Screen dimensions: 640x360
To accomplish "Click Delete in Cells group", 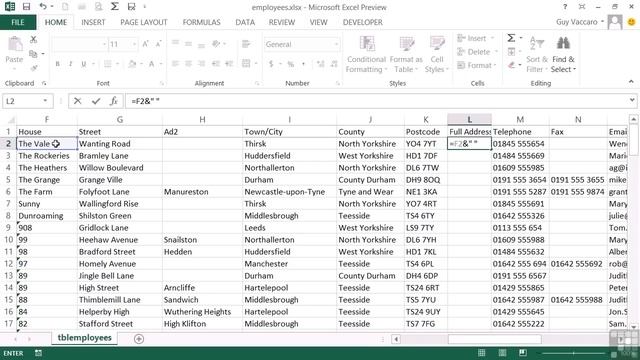I will tap(477, 52).
